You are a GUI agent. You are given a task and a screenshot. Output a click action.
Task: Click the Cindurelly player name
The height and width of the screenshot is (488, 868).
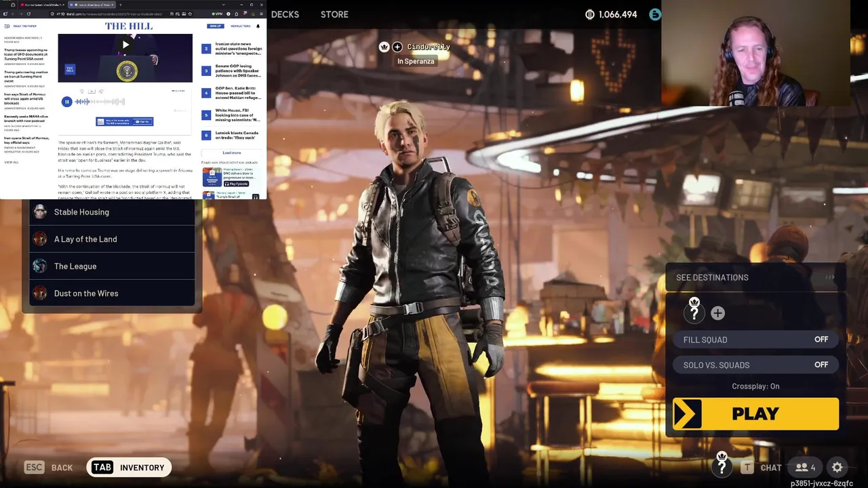(429, 47)
